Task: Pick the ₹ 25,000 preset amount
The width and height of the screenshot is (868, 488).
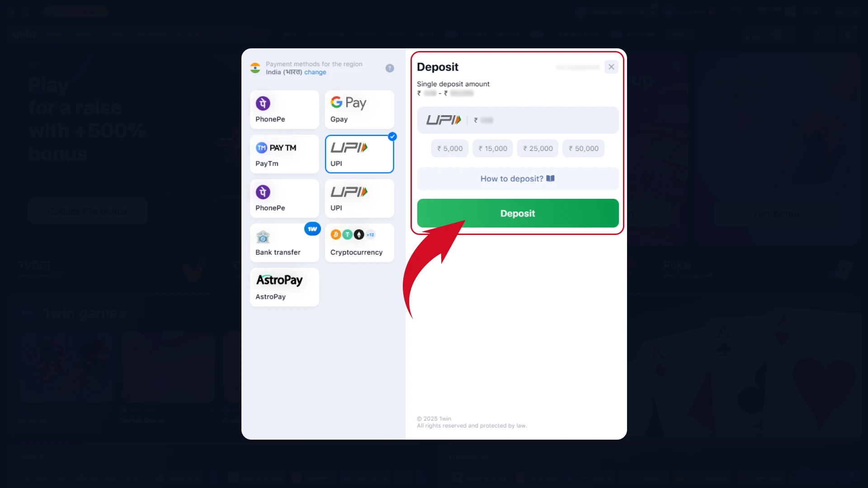Action: click(x=538, y=148)
